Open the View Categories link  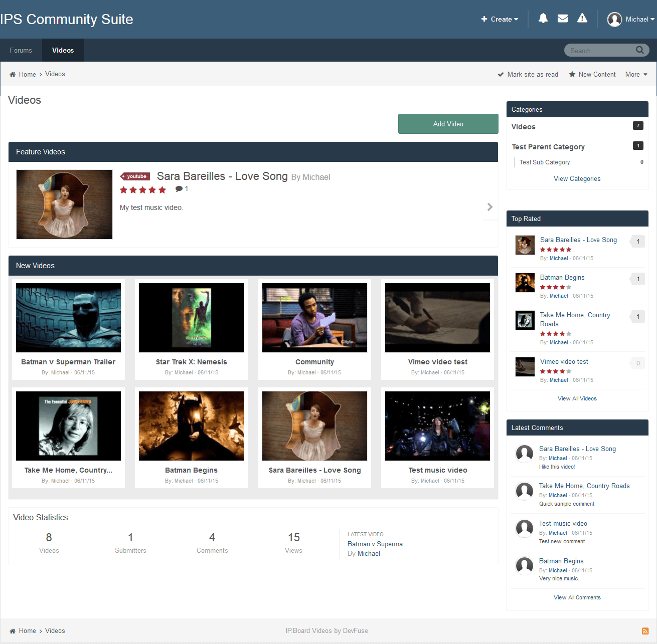577,179
